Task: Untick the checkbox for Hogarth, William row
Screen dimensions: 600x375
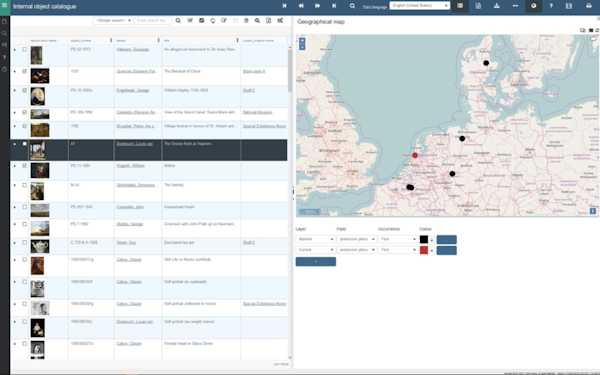Action: pyautogui.click(x=24, y=166)
